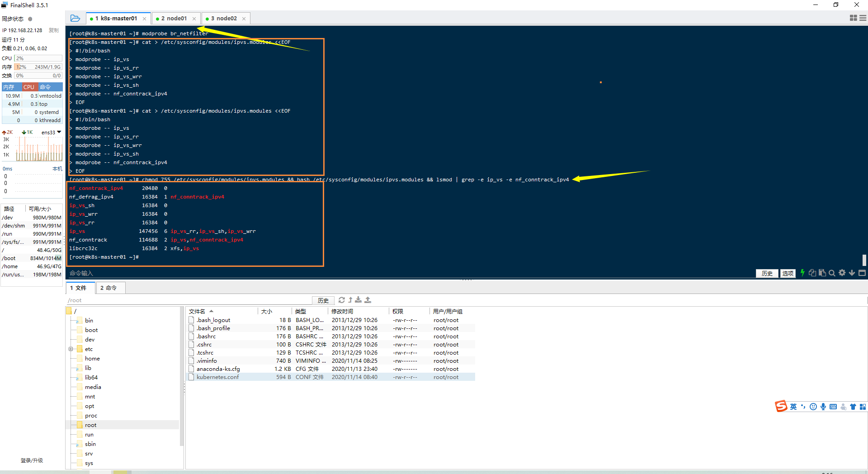The height and width of the screenshot is (474, 868).
Task: Select the proc folder in tree
Action: (91, 415)
